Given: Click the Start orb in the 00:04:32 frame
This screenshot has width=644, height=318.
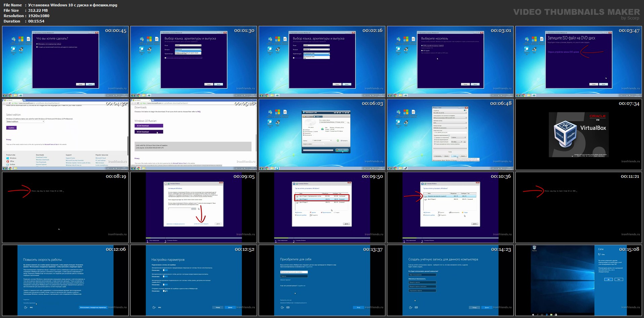Looking at the screenshot, I should pyautogui.click(x=5, y=168).
